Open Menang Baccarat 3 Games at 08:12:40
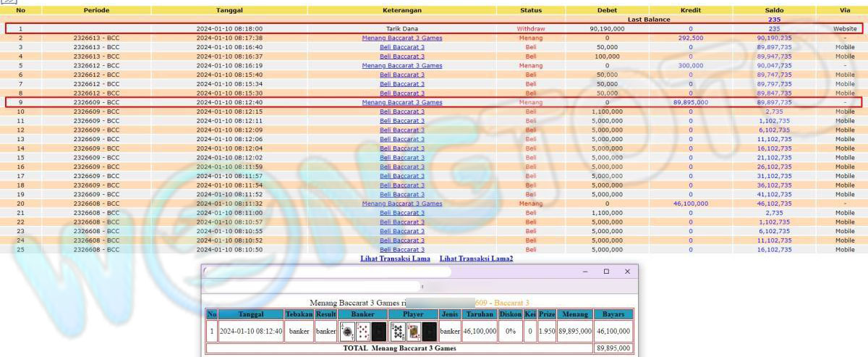The width and height of the screenshot is (868, 357). [x=401, y=103]
